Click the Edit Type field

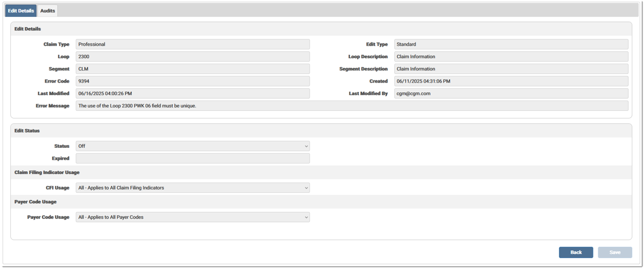(x=511, y=45)
